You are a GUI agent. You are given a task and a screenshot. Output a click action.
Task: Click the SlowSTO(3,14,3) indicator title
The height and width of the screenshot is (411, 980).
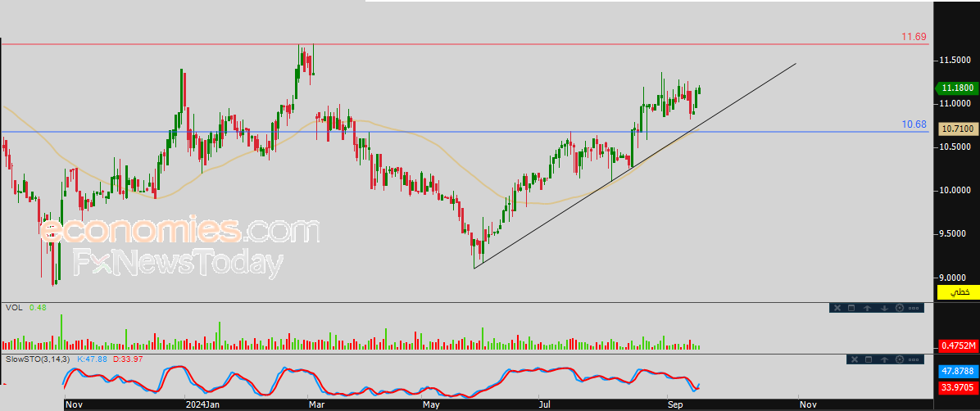click(x=39, y=359)
